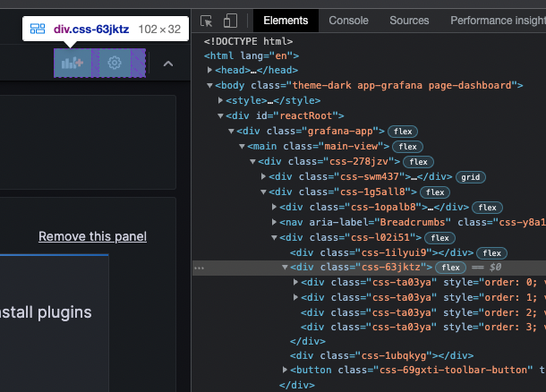Select the css-ta03ya div with order 3
Screen dimensions: 546x392
point(423,327)
